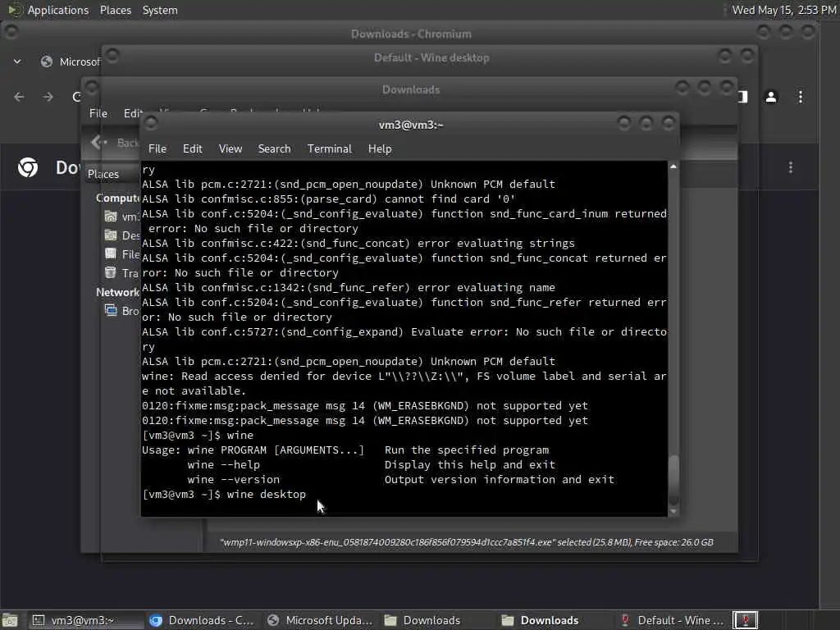Click the wine glass icon taskbar button
The image size is (840, 630).
pyautogui.click(x=745, y=620)
